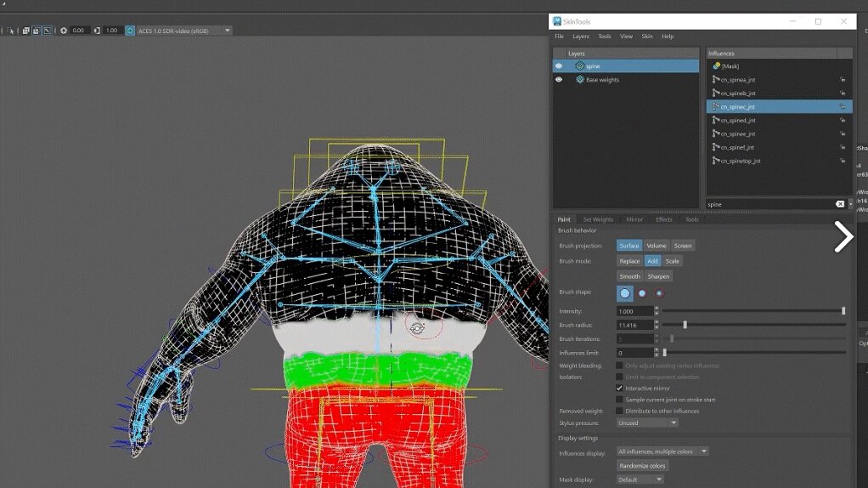868x488 pixels.
Task: Uncheck the Interactive mirror checkbox
Action: (619, 389)
